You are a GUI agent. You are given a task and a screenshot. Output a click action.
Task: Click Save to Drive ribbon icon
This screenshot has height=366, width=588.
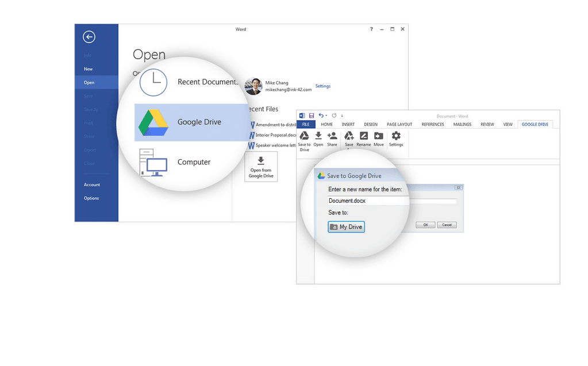pos(304,136)
